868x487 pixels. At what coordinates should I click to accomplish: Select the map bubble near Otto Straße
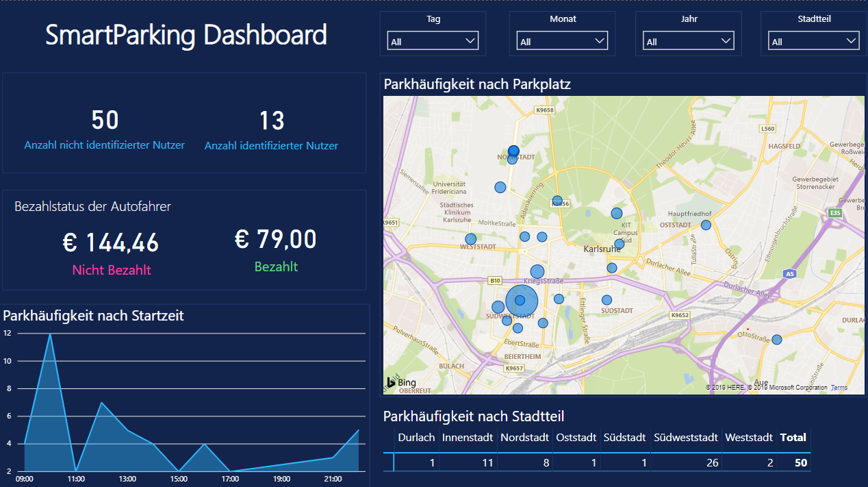coord(776,339)
